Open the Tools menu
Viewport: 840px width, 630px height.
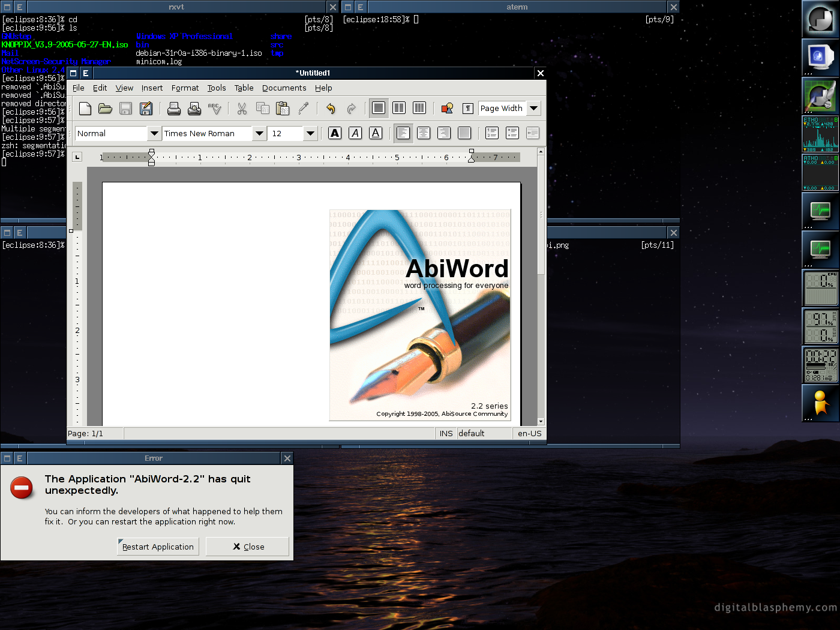pos(217,88)
